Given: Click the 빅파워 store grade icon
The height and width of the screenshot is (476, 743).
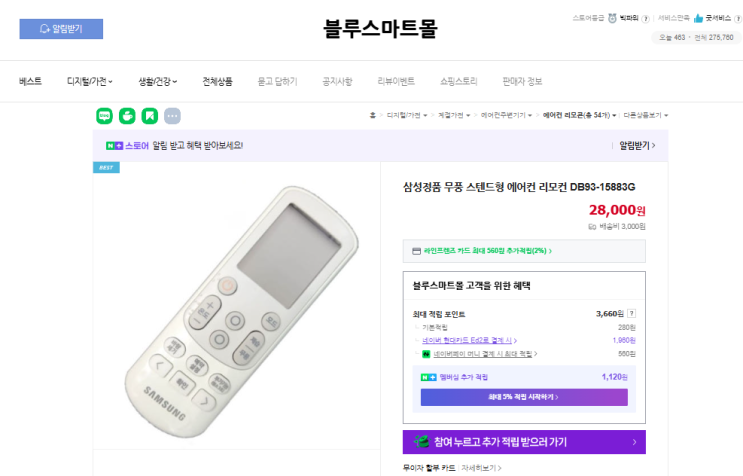Looking at the screenshot, I should click(611, 18).
